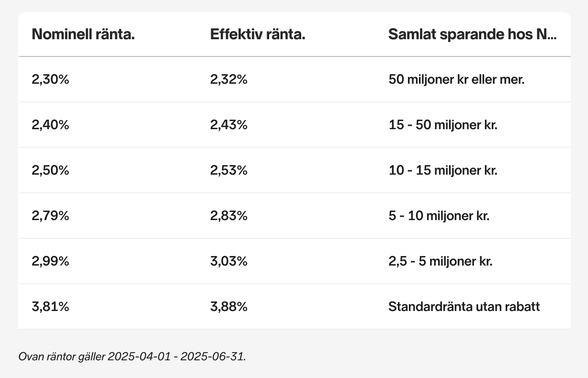The height and width of the screenshot is (378, 588).
Task: Click "50 miljoner kr eller mer." cell
Action: coord(456,79)
